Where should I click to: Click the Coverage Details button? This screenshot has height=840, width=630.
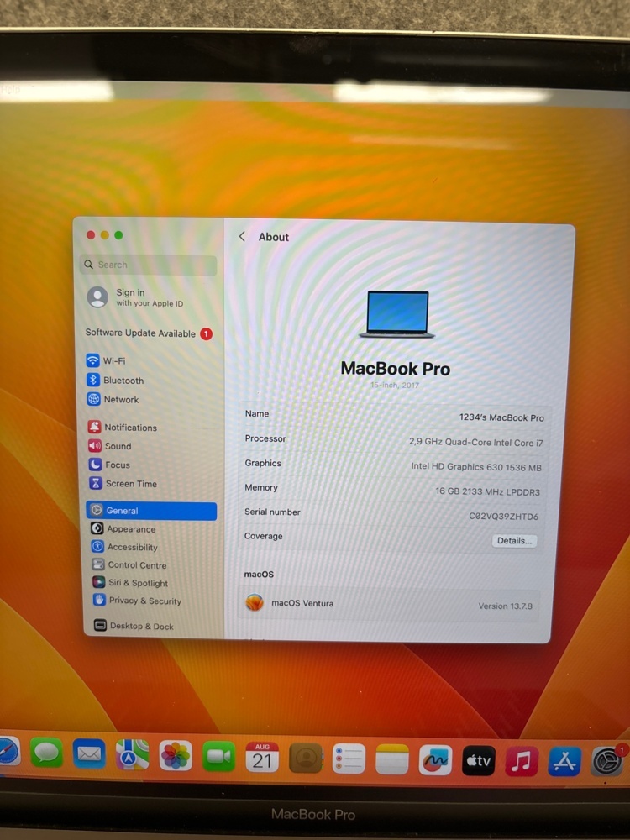(514, 540)
